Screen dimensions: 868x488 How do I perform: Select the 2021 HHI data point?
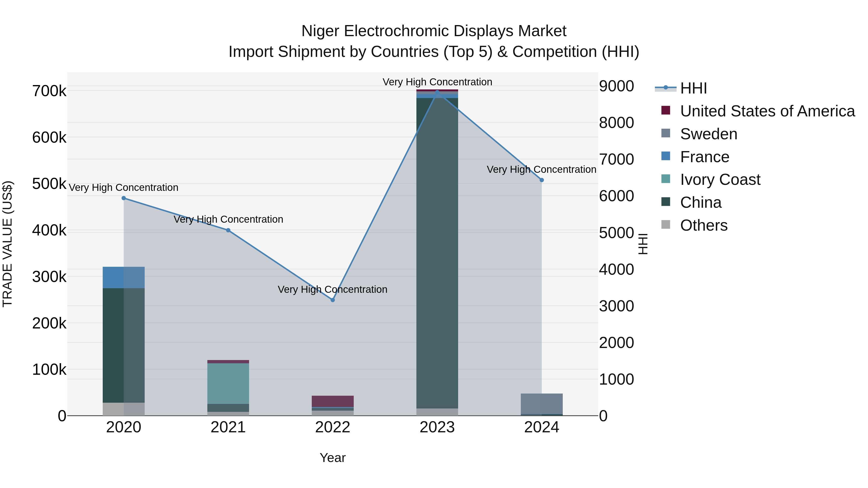coord(228,230)
